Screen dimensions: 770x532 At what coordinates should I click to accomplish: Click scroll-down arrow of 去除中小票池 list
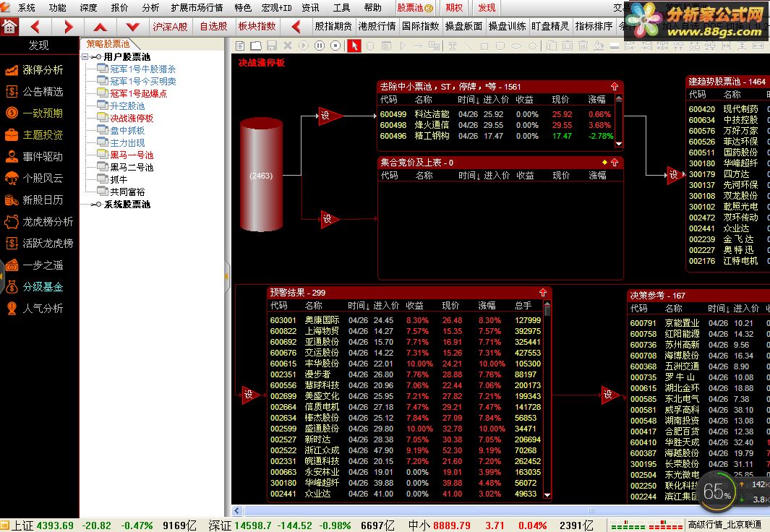coord(619,144)
